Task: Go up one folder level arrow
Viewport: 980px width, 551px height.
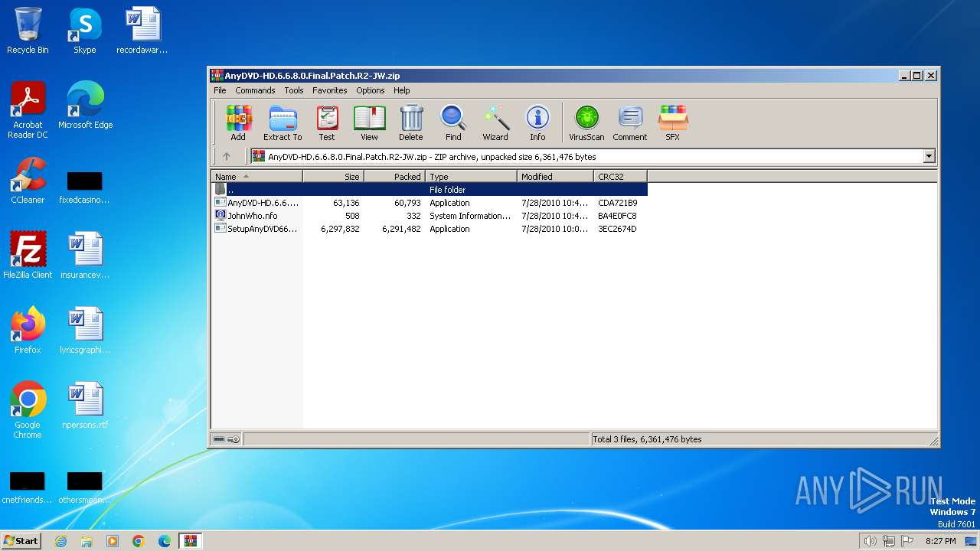Action: coord(227,156)
